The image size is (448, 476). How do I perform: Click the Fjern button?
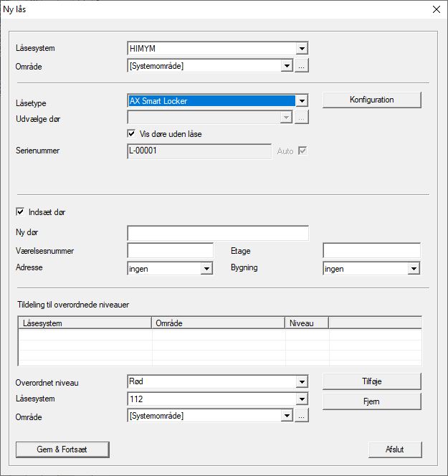click(x=371, y=400)
